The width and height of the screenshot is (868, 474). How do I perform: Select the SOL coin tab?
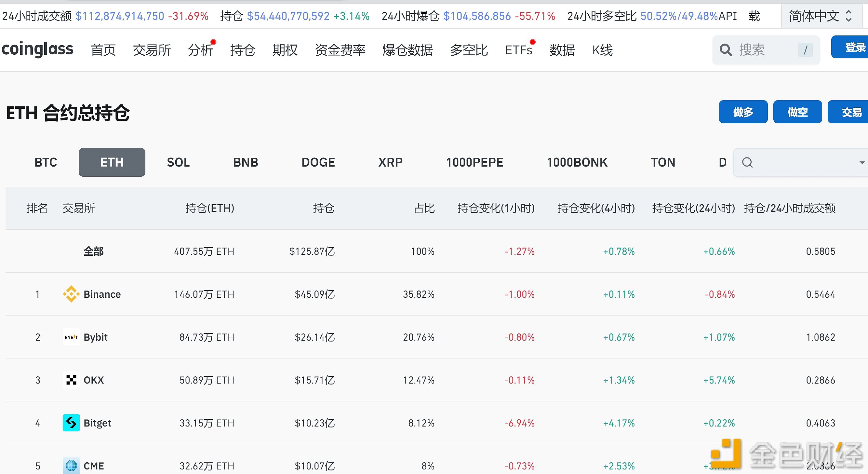(178, 162)
